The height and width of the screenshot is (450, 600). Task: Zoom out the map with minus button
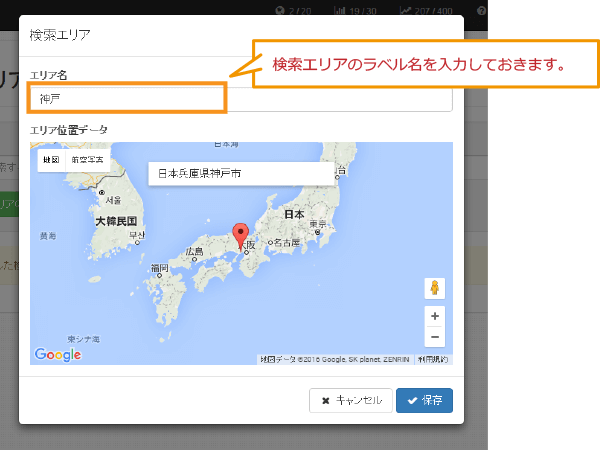(x=435, y=337)
